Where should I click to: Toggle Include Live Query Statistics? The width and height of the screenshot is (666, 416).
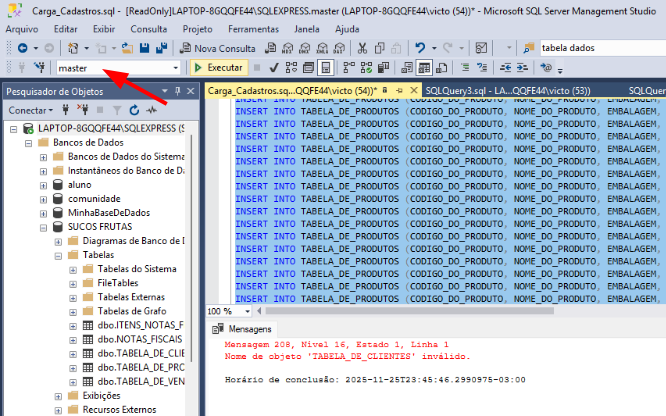(x=366, y=68)
